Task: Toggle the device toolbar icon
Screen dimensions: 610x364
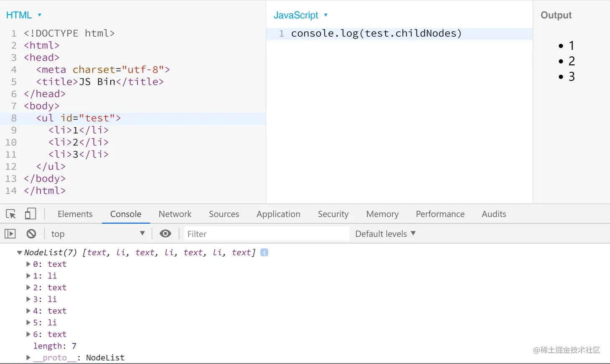Action: coord(30,214)
